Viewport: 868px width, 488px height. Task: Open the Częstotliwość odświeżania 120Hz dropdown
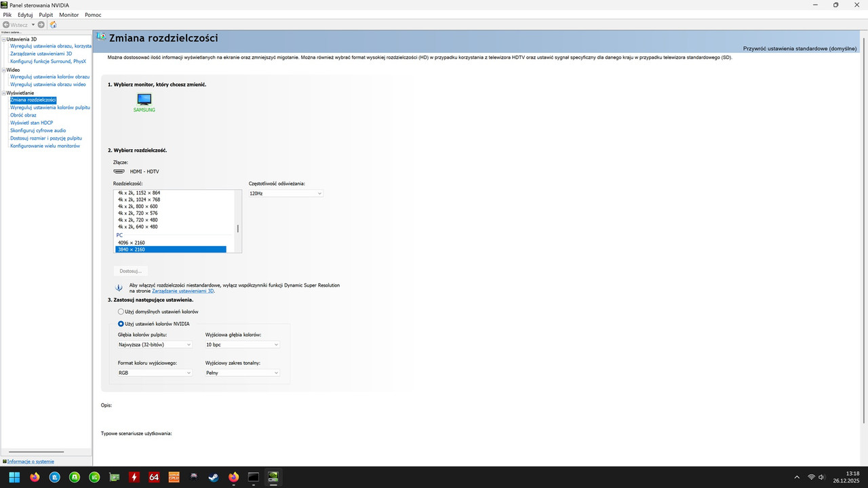coord(285,193)
